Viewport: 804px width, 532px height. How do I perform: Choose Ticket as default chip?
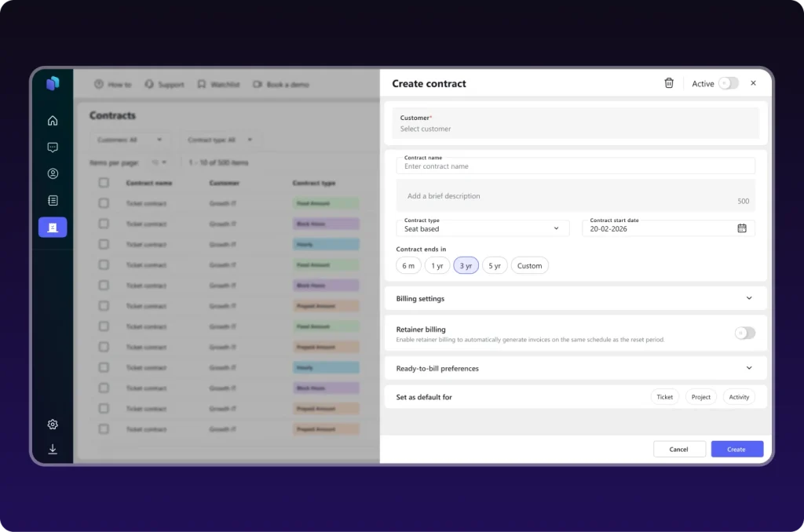664,397
